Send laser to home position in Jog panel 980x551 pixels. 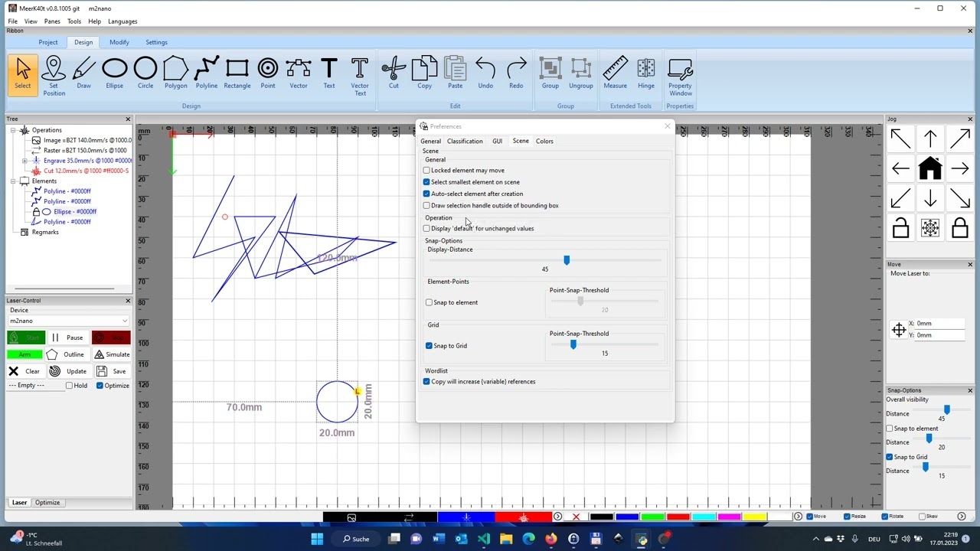tap(930, 168)
